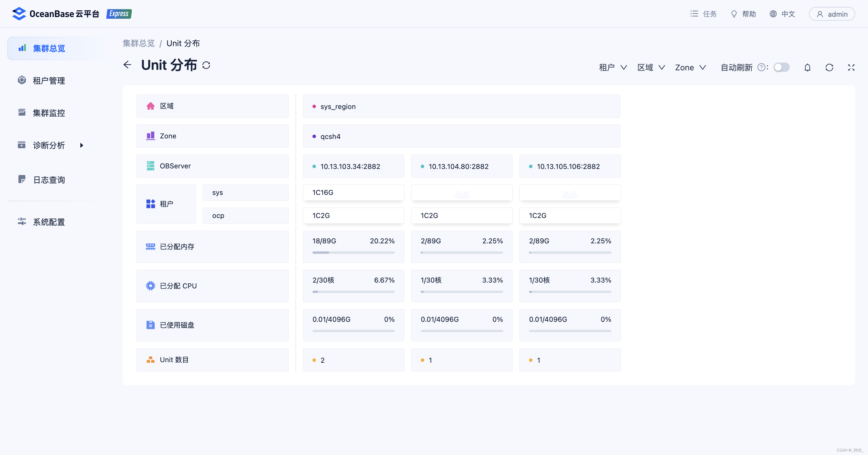Click the refresh icon next to the page title
Image resolution: width=868 pixels, height=455 pixels.
coord(206,65)
